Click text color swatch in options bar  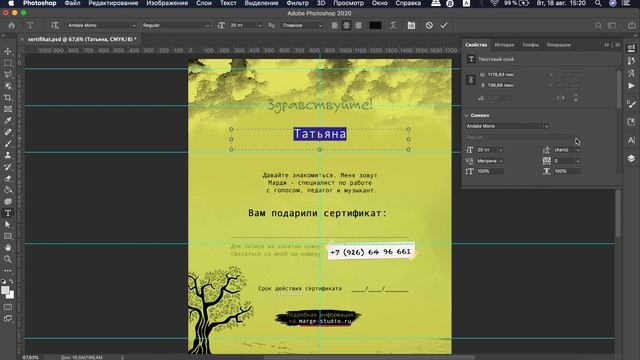click(x=375, y=25)
